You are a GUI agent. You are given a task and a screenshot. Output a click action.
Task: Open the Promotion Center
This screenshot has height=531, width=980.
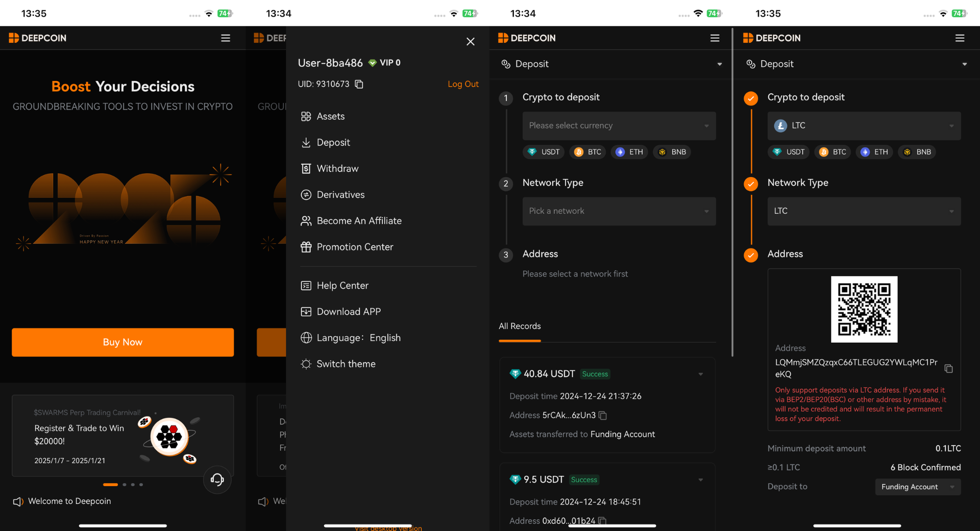pos(347,247)
